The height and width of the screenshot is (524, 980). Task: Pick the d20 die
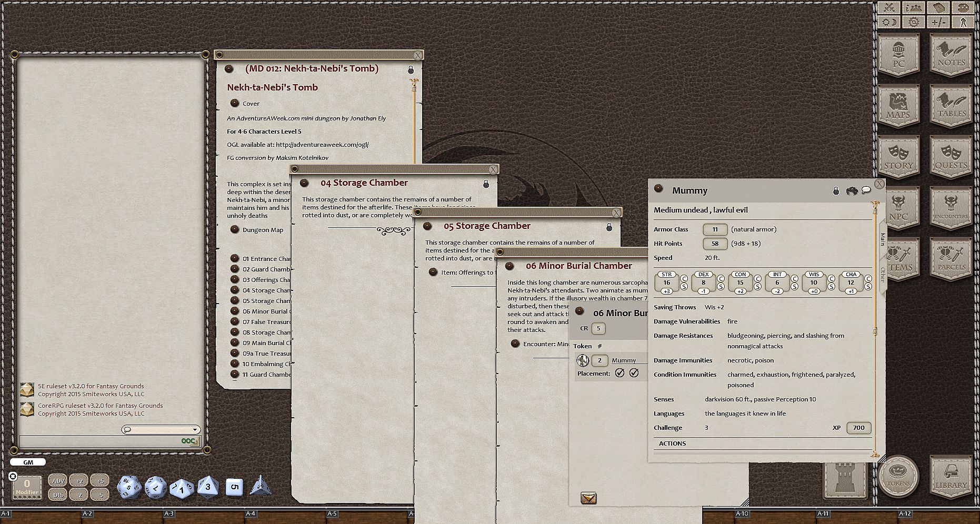(129, 487)
